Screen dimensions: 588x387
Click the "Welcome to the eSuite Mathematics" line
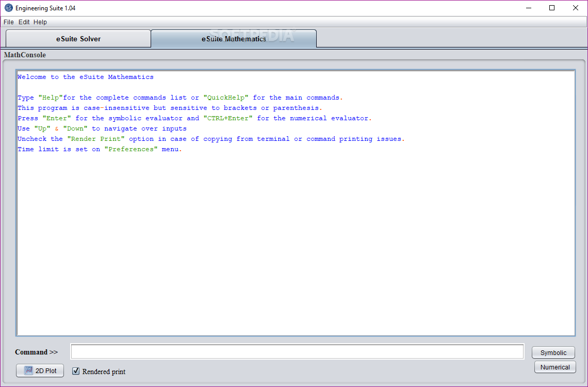[86, 77]
